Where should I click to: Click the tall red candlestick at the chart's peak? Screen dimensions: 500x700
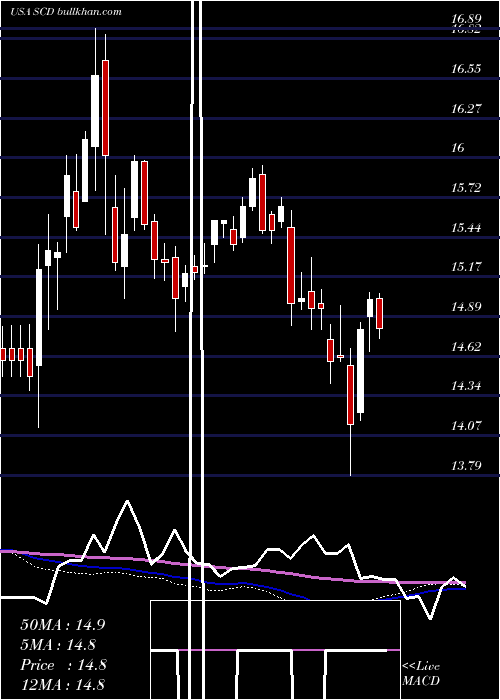pos(105,108)
